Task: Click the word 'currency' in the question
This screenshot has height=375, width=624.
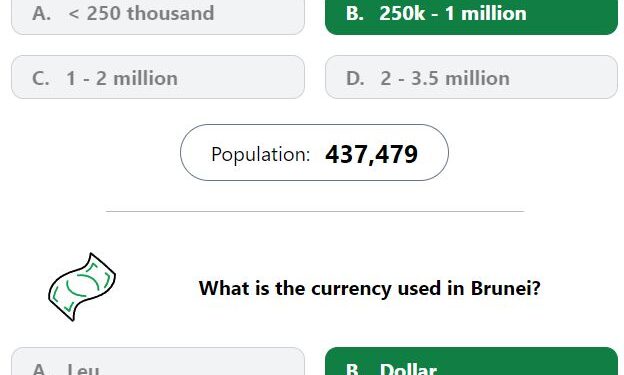Action: (x=351, y=289)
